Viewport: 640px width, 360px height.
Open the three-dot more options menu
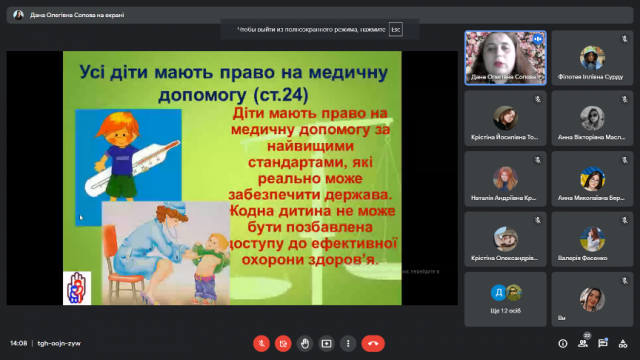pos(348,343)
